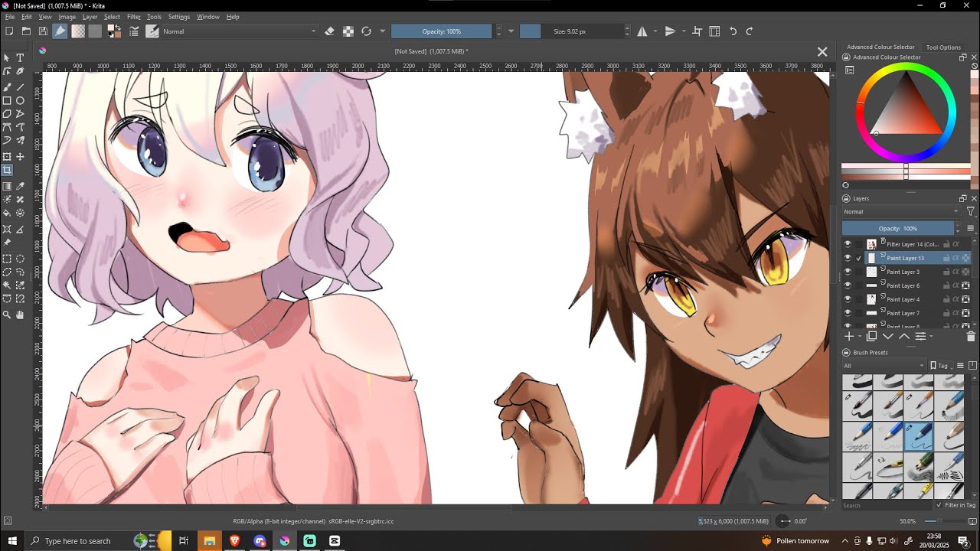Open the File menu

[x=10, y=17]
